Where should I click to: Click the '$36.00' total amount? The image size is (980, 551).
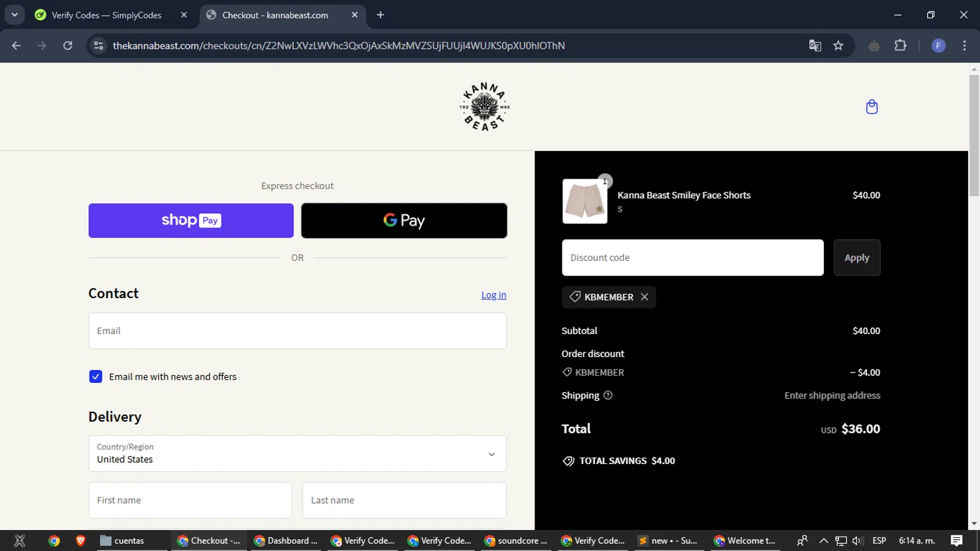(x=860, y=429)
